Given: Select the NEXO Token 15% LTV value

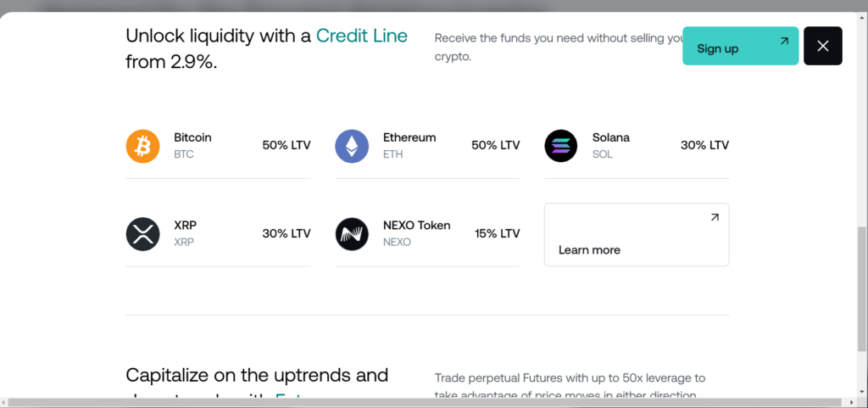Looking at the screenshot, I should (497, 233).
